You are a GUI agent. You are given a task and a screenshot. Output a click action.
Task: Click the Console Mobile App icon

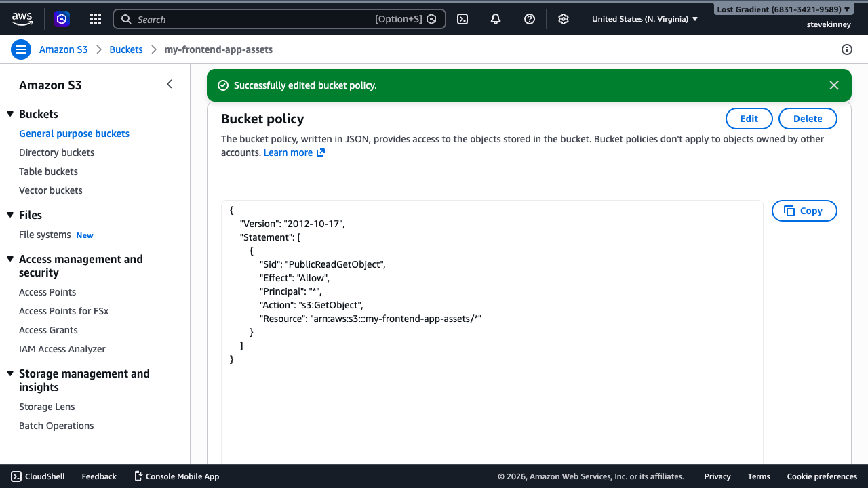[138, 476]
